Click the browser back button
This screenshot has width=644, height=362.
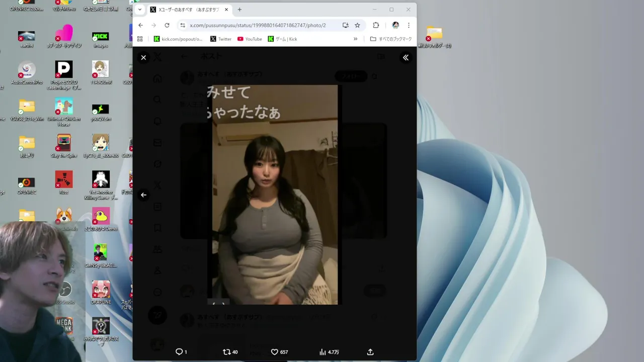pyautogui.click(x=140, y=25)
